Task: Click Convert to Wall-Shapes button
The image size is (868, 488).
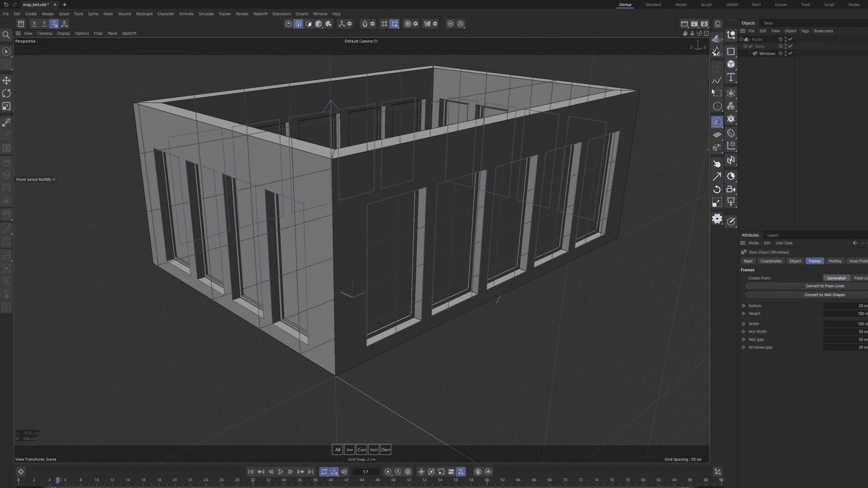Action: coord(824,295)
